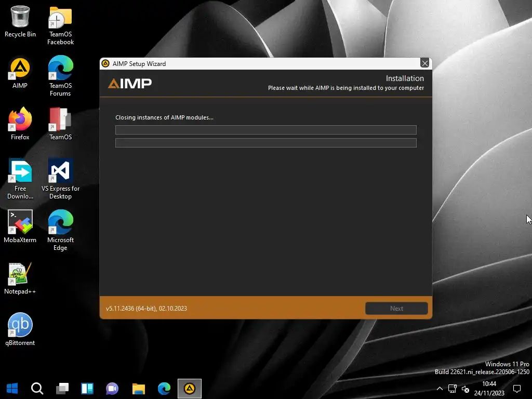Open the Windows Start menu
The height and width of the screenshot is (399, 532).
12,389
